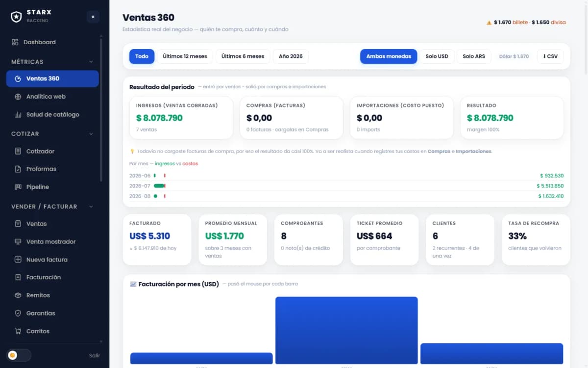This screenshot has width=588, height=368.
Task: Select Últimos 6 meses period filter
Action: pyautogui.click(x=243, y=56)
